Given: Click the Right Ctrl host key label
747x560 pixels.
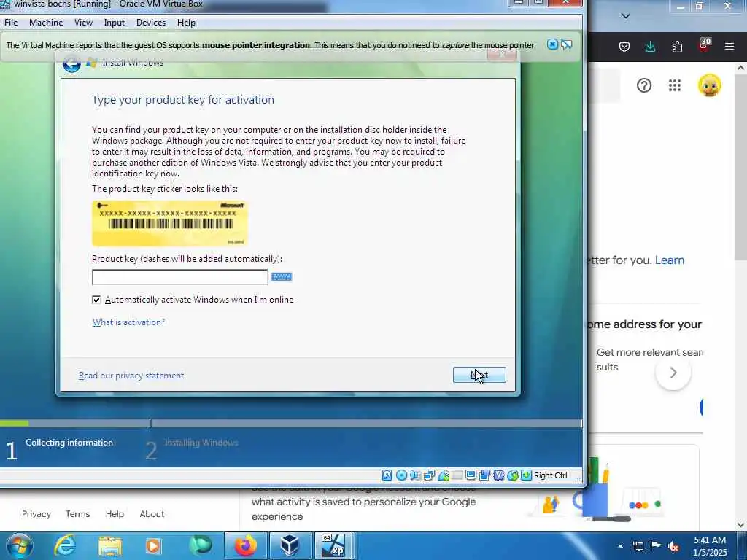Looking at the screenshot, I should 550,475.
